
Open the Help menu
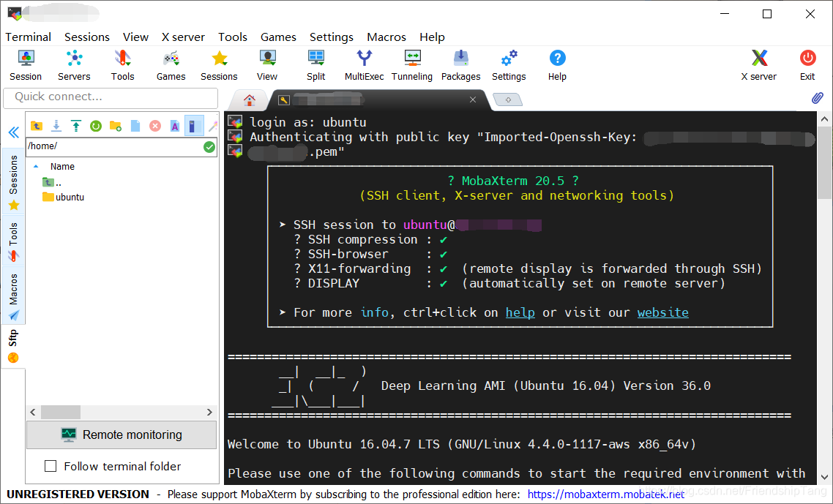tap(432, 37)
